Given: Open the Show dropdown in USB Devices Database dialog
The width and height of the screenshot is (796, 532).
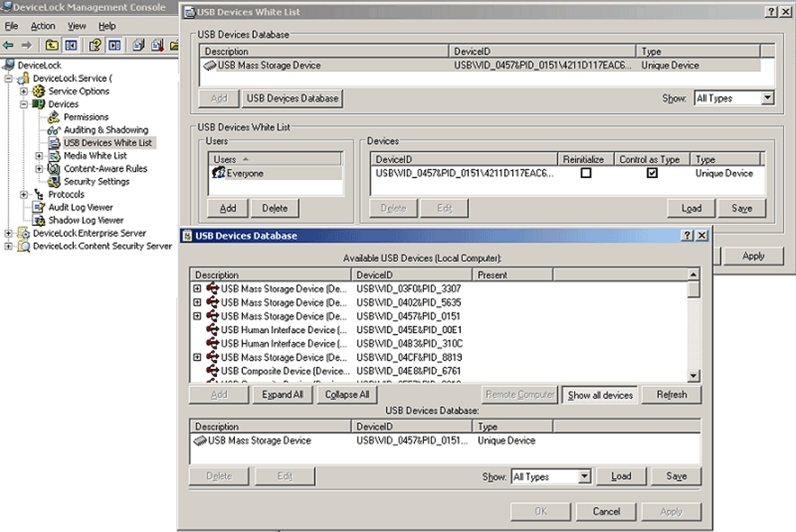Looking at the screenshot, I should point(584,476).
